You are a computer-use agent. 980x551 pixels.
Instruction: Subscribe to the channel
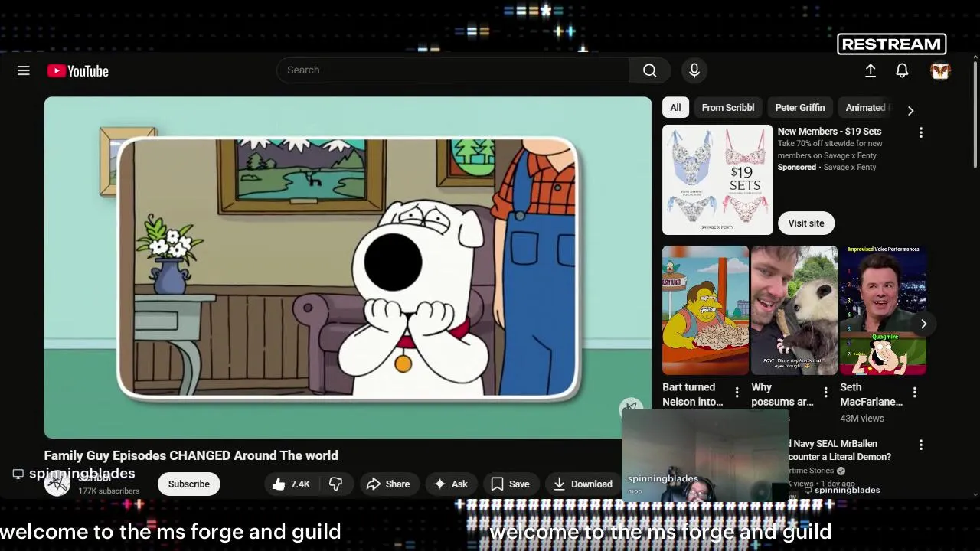(x=188, y=484)
